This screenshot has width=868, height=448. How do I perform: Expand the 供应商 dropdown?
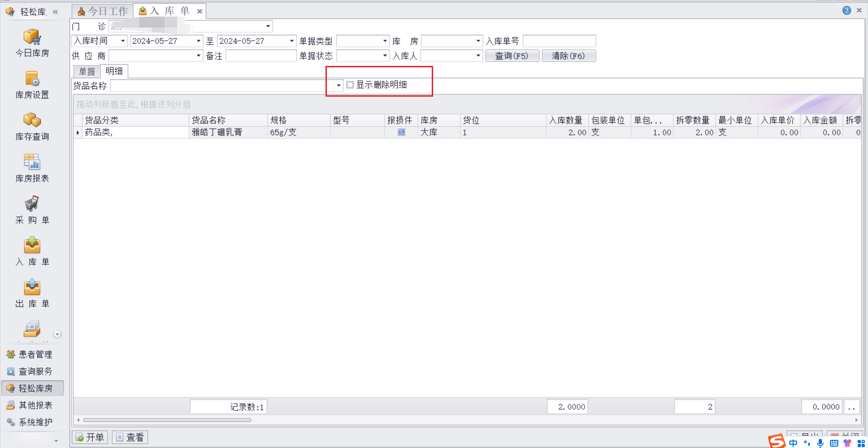coord(198,56)
